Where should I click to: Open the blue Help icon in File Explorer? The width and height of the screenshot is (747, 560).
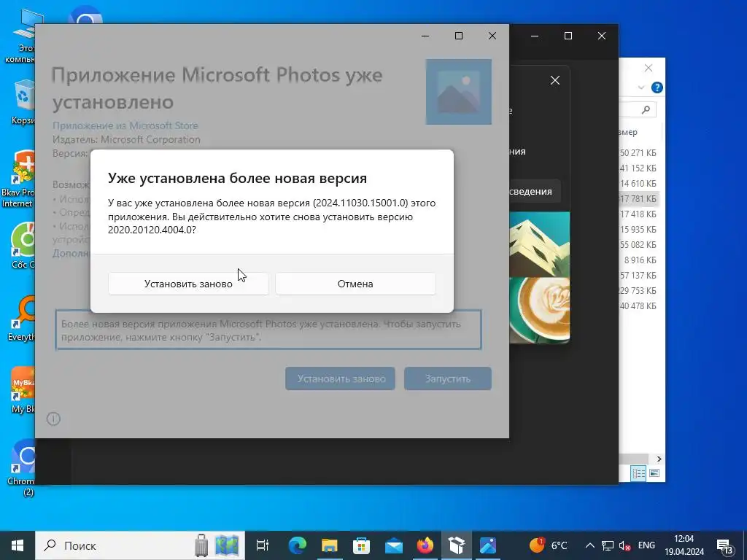coord(657,87)
